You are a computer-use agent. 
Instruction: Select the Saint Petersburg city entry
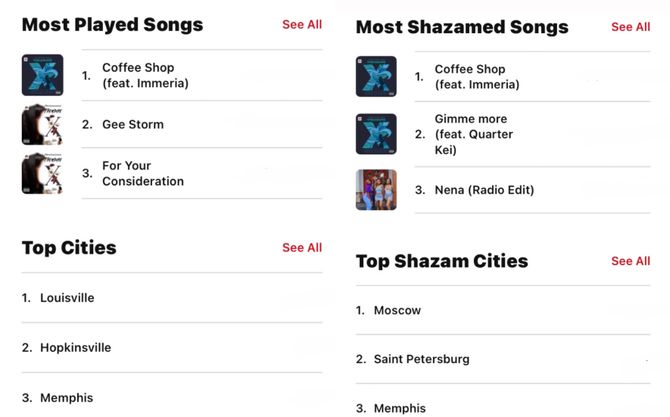(x=503, y=359)
